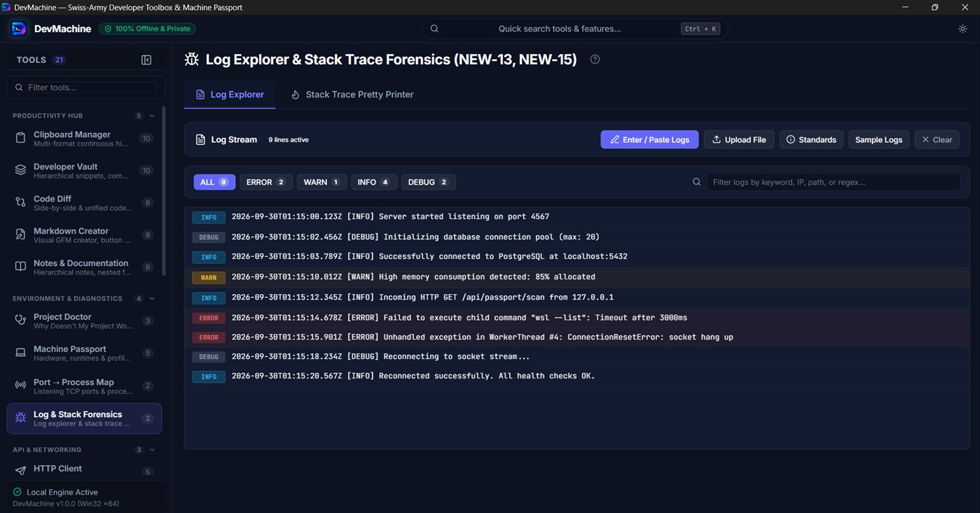The image size is (980, 513).
Task: Load Sample Logs
Action: 878,140
